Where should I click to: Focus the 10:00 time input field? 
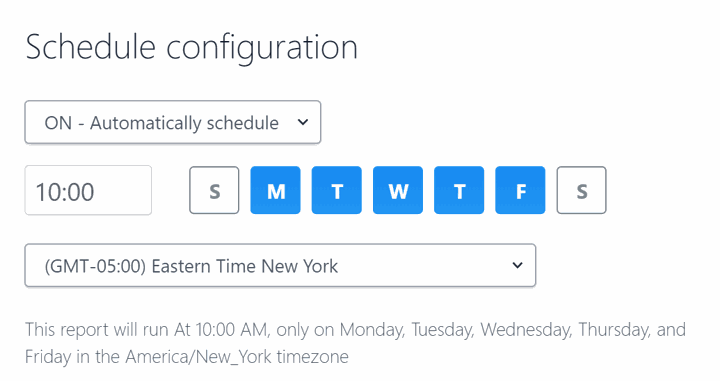[88, 190]
